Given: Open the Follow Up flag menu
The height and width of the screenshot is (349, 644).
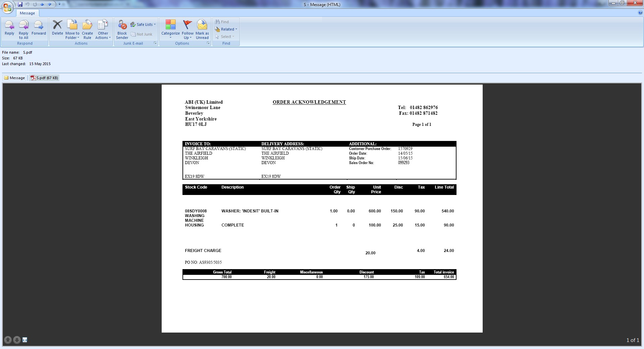Looking at the screenshot, I should [187, 30].
